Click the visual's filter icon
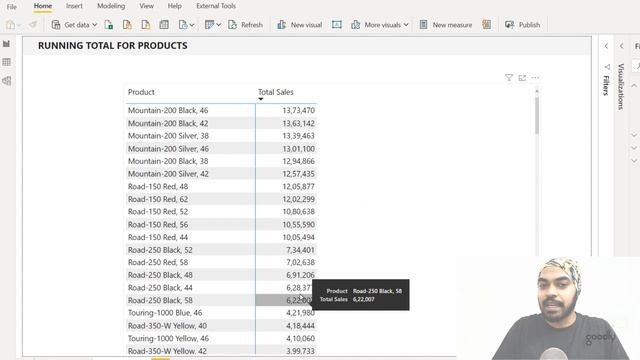Screen dimensions: 640x360 coord(509,78)
